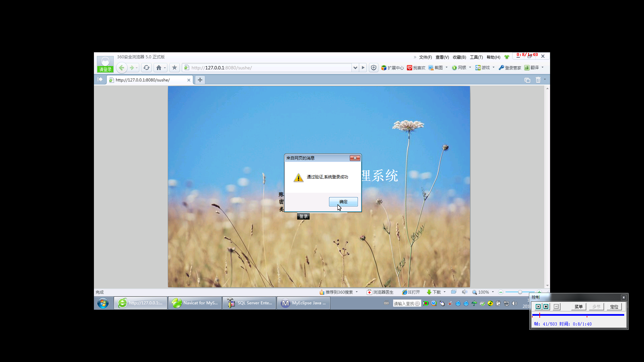
Task: Click the 截图 screenshot tool
Action: (436, 68)
